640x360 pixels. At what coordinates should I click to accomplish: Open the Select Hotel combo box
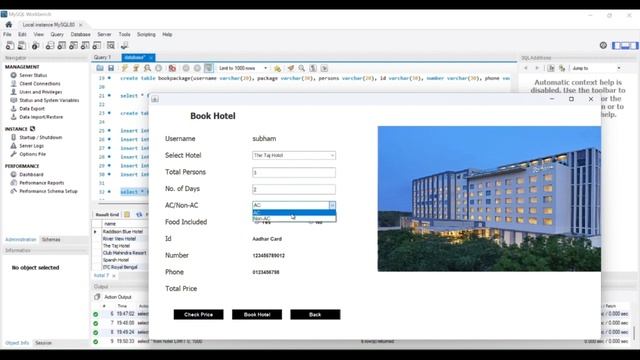tap(294, 156)
